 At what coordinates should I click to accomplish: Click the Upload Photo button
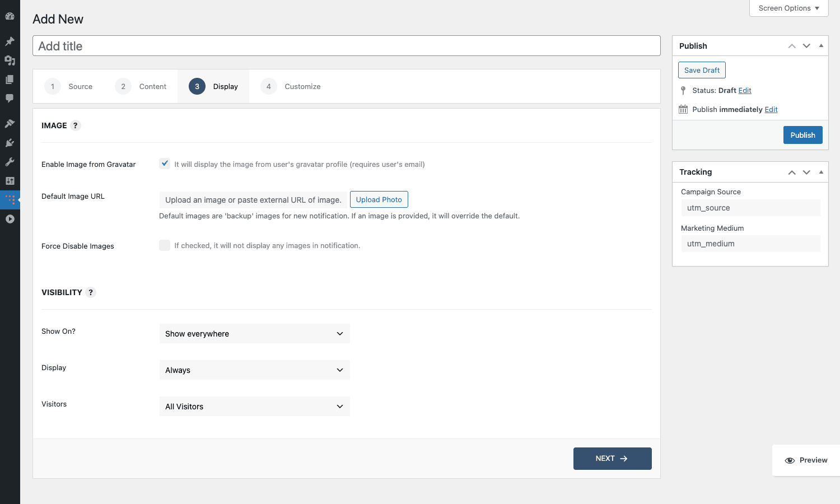point(379,199)
